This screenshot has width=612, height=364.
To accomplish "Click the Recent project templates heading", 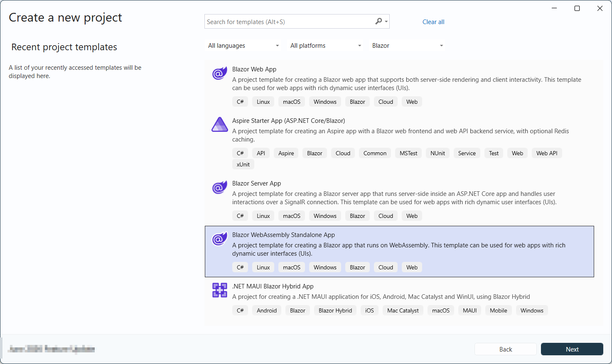I will tap(64, 47).
